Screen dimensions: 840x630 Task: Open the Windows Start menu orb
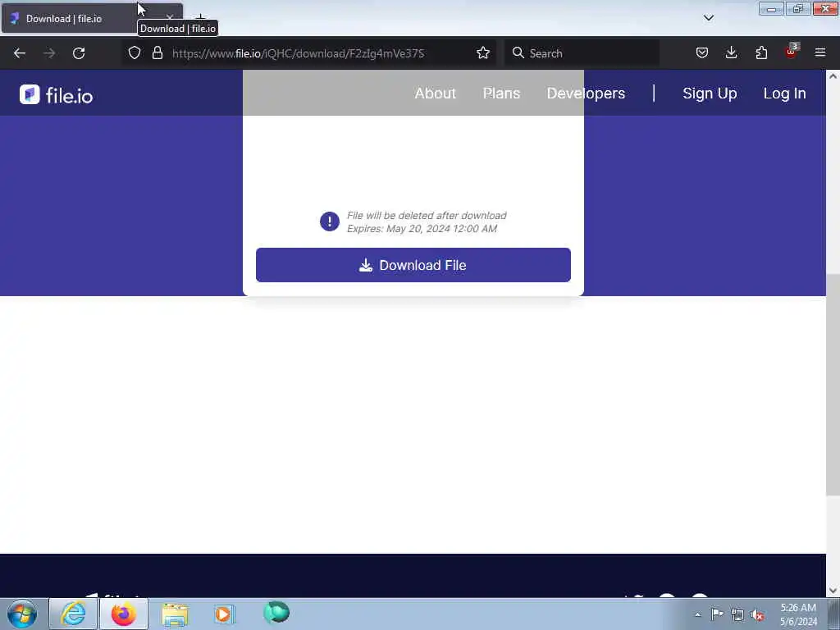[22, 614]
